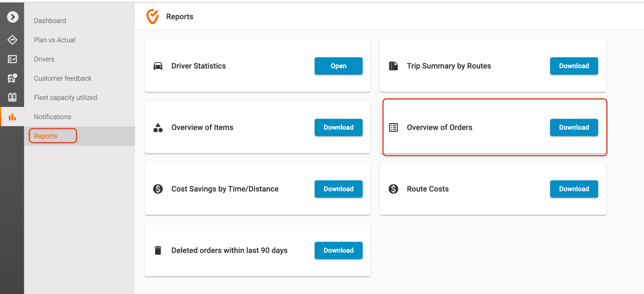Go to Plan vs Actual
Image resolution: width=644 pixels, height=294 pixels.
click(54, 40)
